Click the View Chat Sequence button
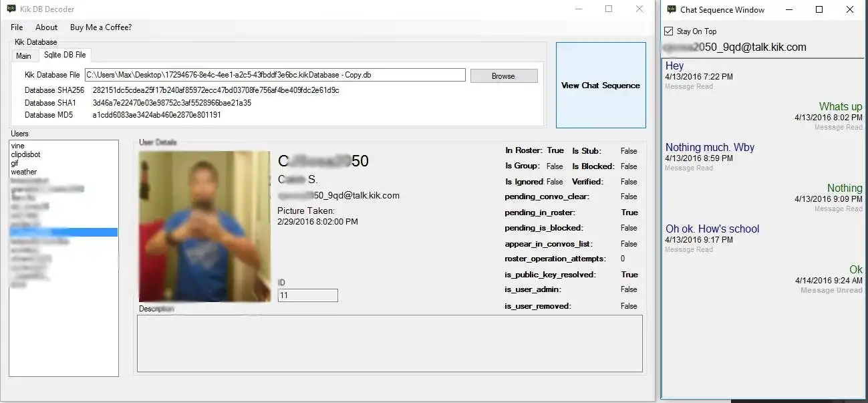The image size is (868, 403). tap(601, 85)
